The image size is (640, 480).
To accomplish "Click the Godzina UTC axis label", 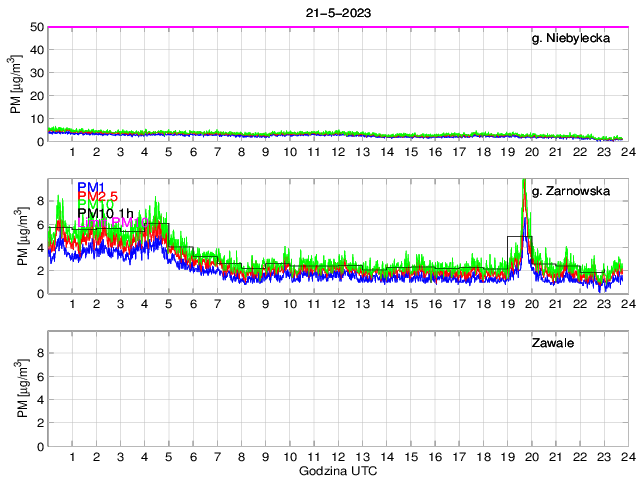I will tap(337, 470).
